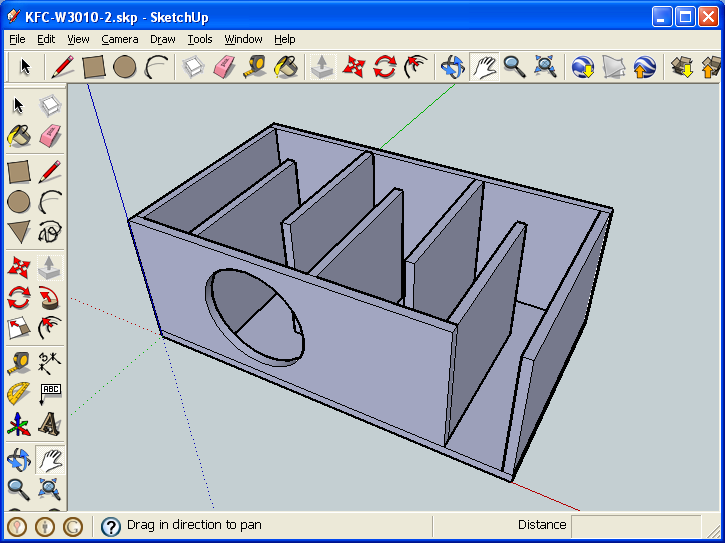Pick the Paint Bucket in the side tool palette
725x543 pixels.
18,136
